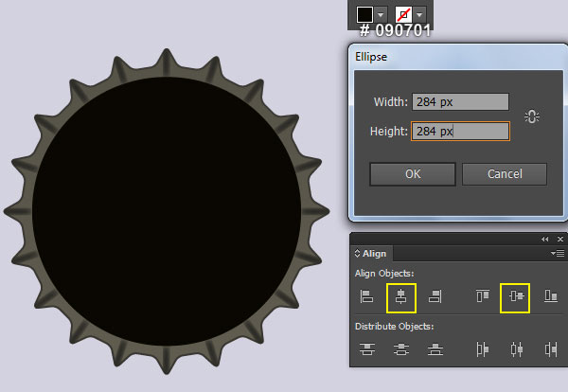
Task: Click Horizontal Distribute Left icon
Action: point(482,349)
